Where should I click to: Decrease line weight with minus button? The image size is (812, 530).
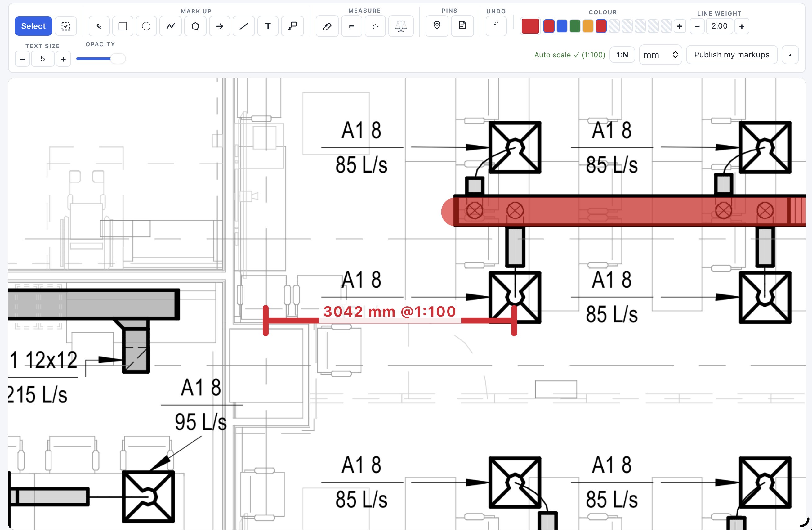click(x=697, y=26)
